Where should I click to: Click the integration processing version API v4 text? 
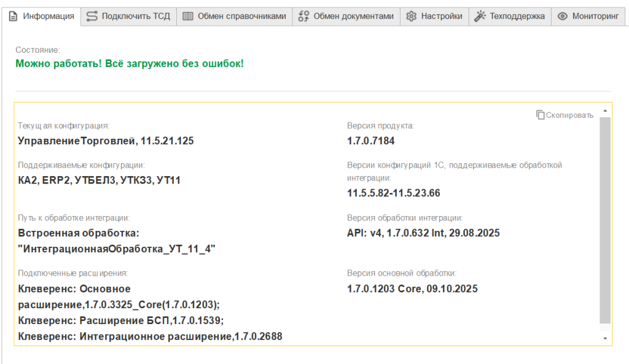coord(423,233)
